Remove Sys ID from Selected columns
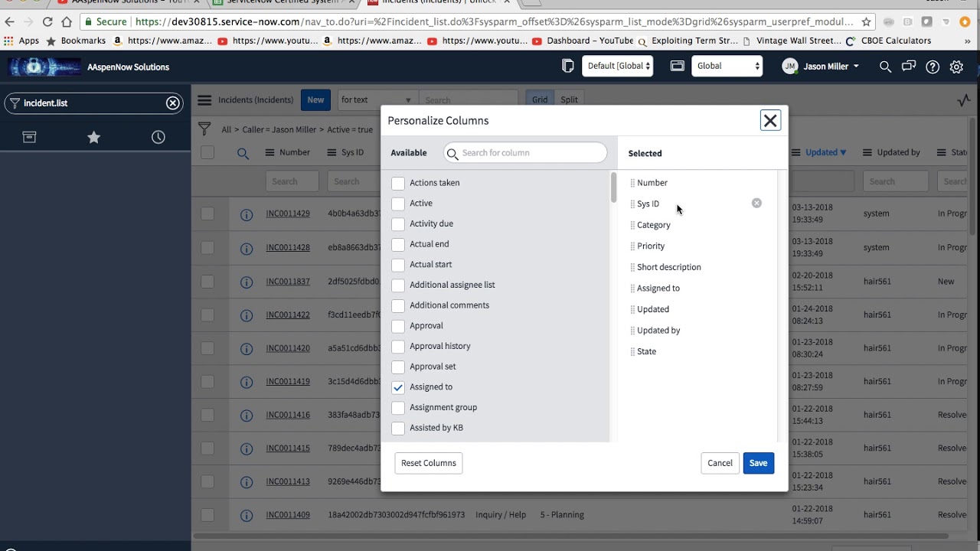 point(756,204)
